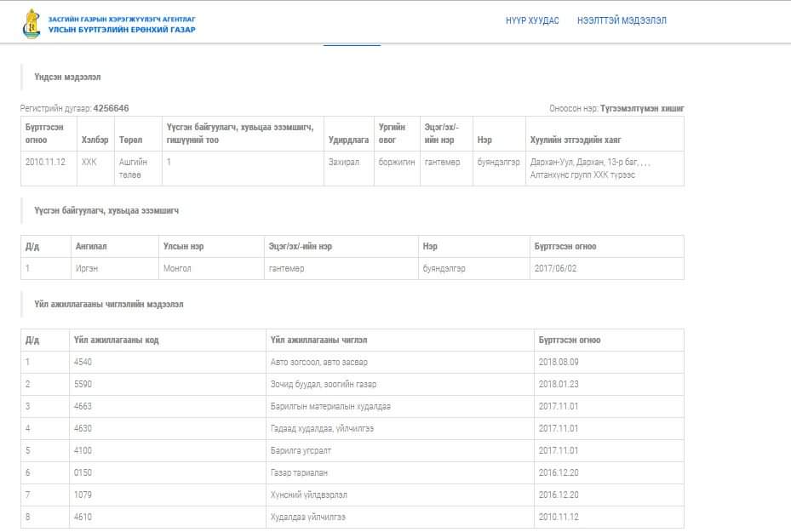This screenshot has height=532, width=791.
Task: Click activity code 4663
Action: 83,406
